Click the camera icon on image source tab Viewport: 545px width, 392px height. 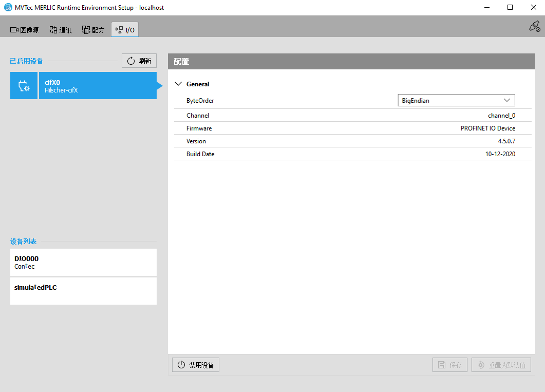pyautogui.click(x=14, y=30)
